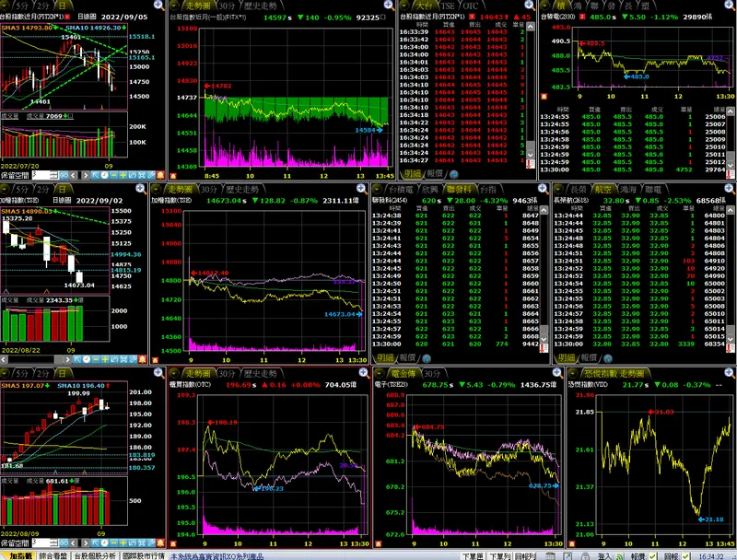
Task: Toggle the 報價 checkbox in status bar
Action: tap(653, 555)
